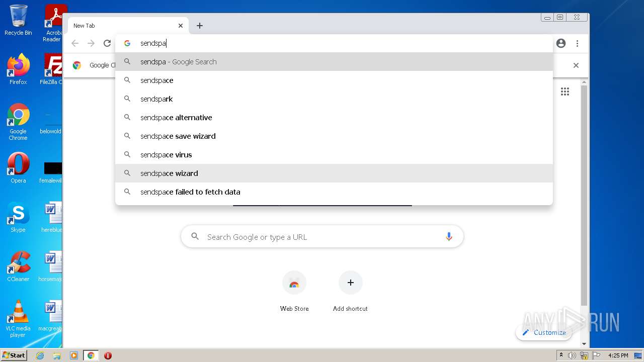
Task: Open Google Chrome desktop shortcut
Action: [18, 122]
